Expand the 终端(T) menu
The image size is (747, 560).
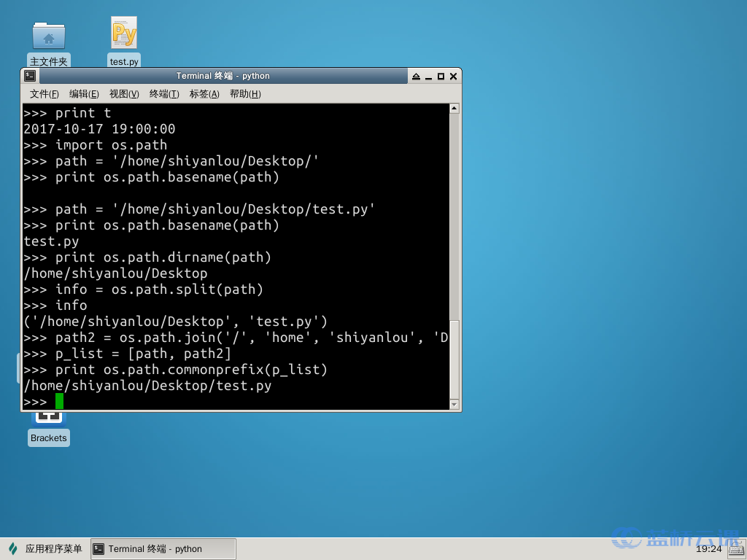(164, 94)
